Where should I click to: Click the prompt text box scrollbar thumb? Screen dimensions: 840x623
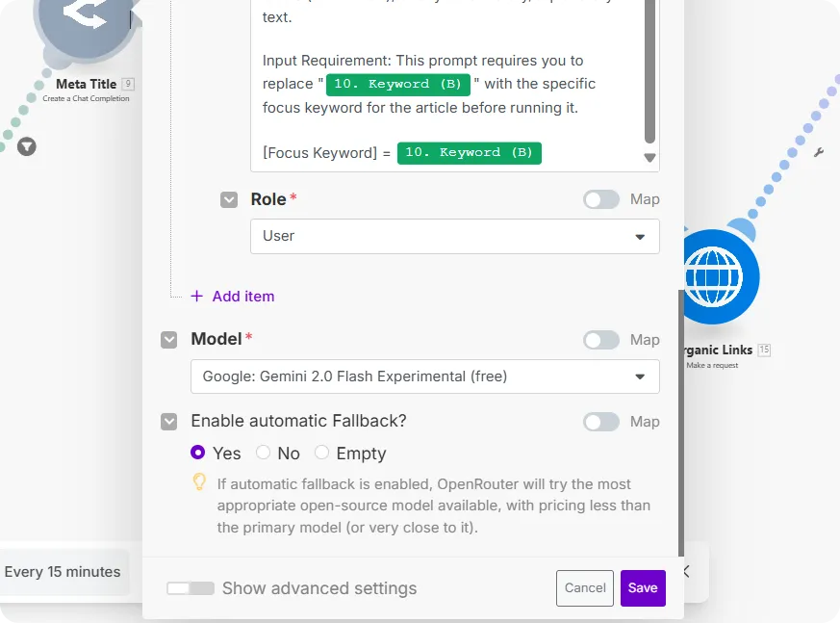(649, 71)
